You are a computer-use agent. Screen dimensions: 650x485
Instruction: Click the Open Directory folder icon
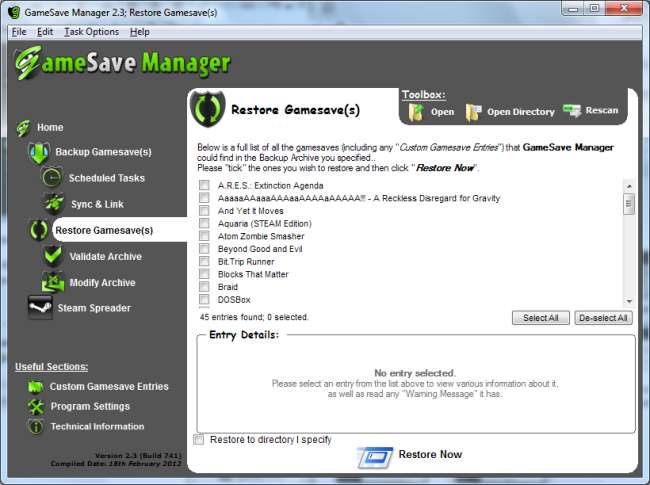pyautogui.click(x=473, y=112)
